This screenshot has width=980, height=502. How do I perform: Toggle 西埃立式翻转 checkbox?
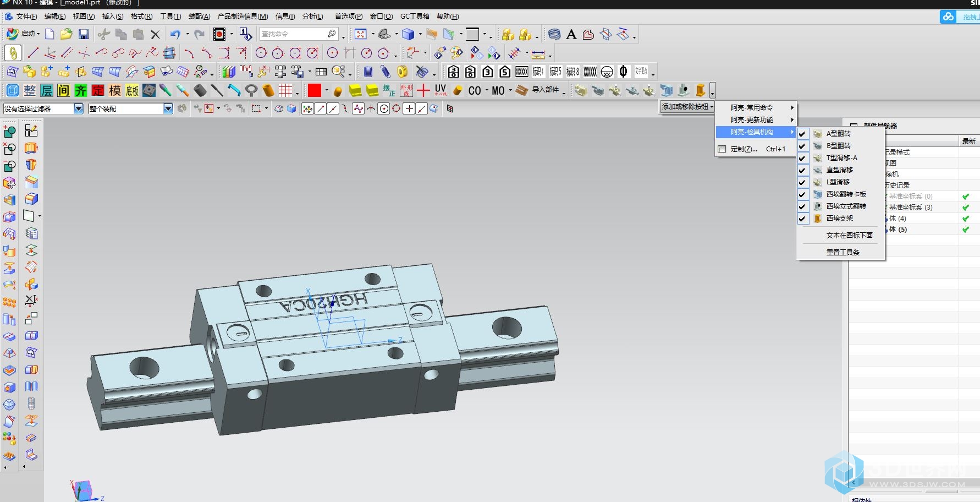[x=802, y=206]
